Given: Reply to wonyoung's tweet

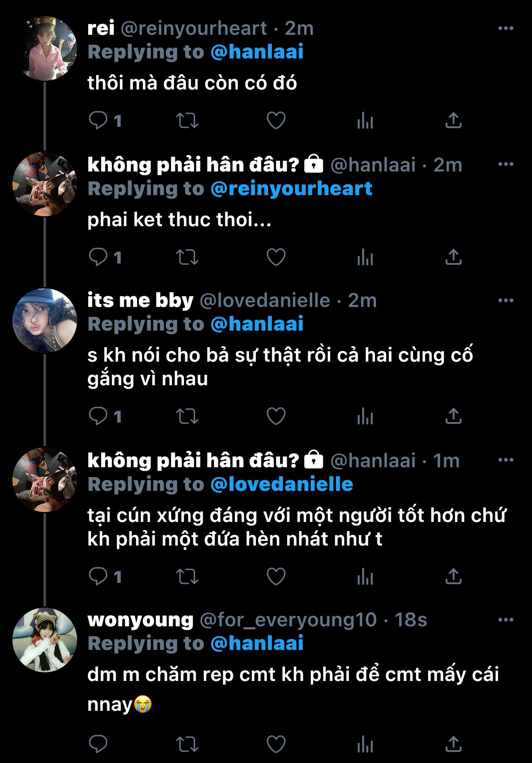Looking at the screenshot, I should pyautogui.click(x=98, y=744).
